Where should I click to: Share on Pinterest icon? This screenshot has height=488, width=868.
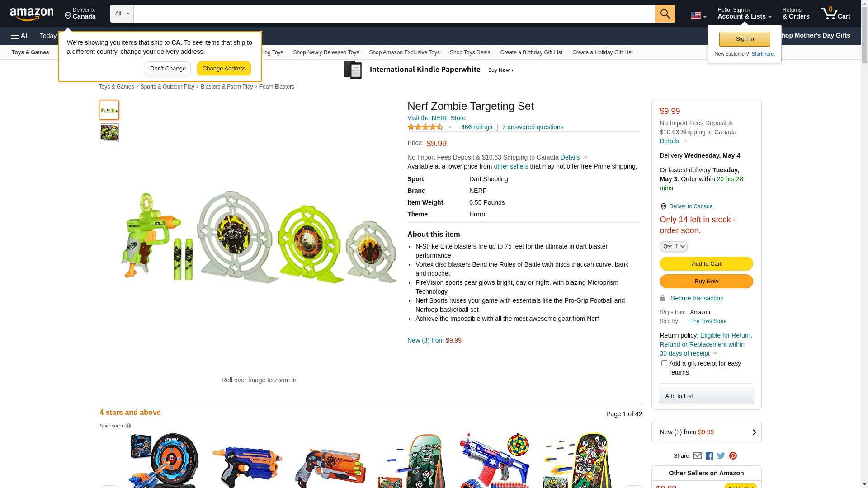[x=733, y=456]
